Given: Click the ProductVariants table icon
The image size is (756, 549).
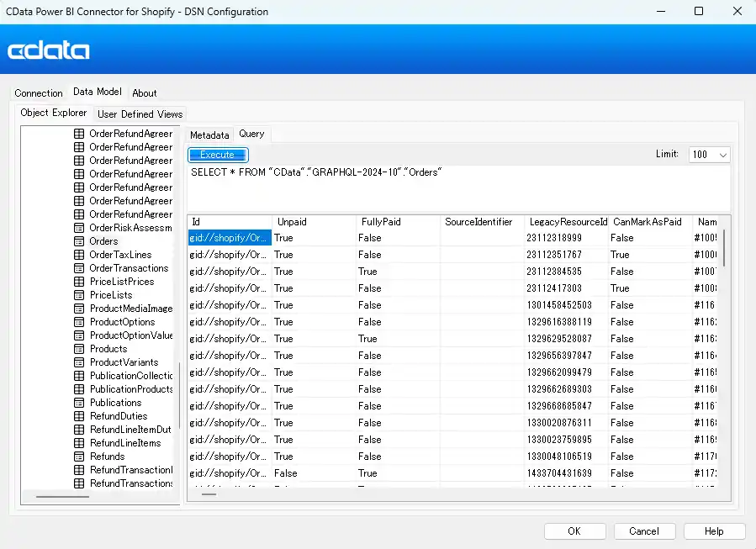Looking at the screenshot, I should tap(80, 362).
